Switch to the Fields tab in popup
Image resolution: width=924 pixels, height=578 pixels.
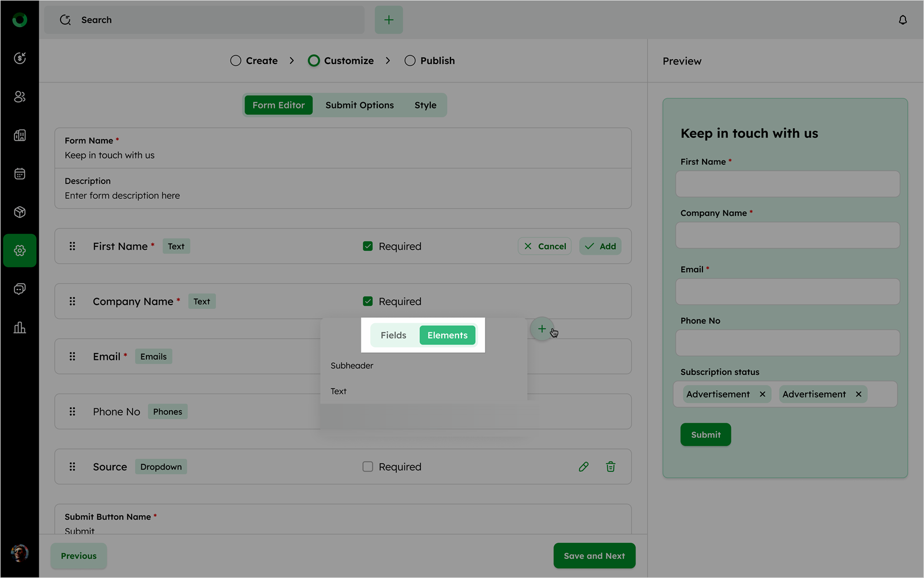393,335
